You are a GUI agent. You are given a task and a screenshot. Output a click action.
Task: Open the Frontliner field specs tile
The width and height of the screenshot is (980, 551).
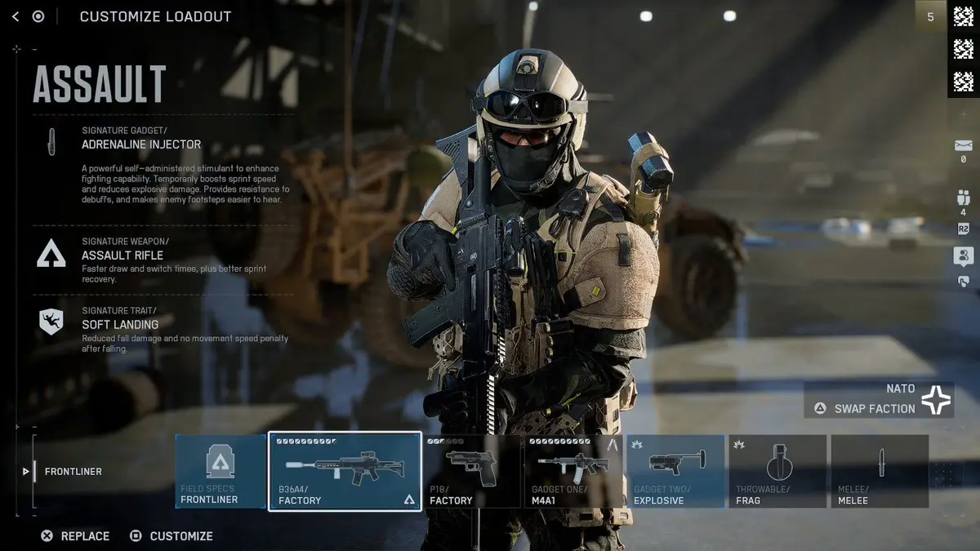(x=220, y=471)
